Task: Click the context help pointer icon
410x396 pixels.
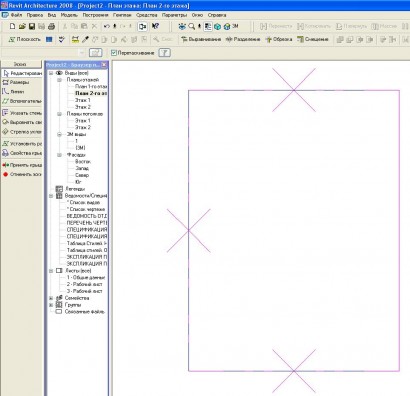Action: tap(155, 26)
